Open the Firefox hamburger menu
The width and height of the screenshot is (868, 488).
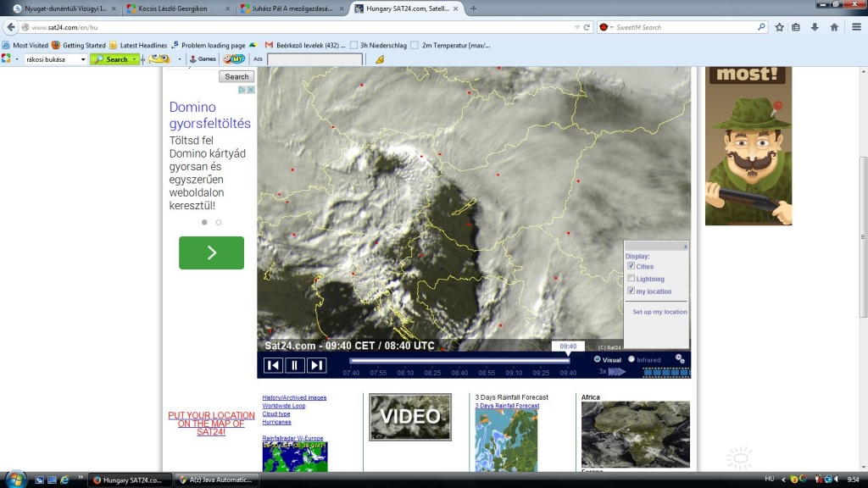856,27
